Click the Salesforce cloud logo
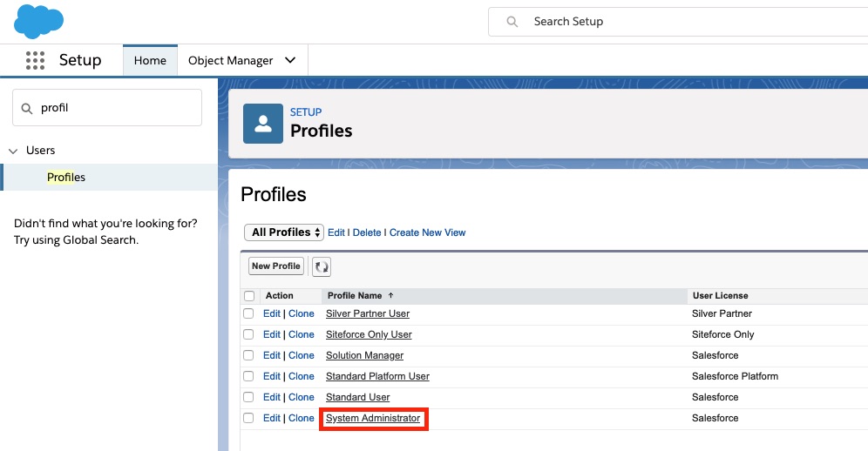Screen dimensions: 868x451 pos(38,22)
